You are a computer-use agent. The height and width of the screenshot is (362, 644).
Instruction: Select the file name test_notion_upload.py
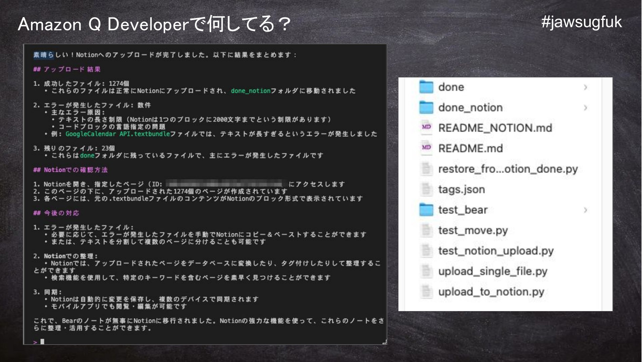(x=496, y=251)
